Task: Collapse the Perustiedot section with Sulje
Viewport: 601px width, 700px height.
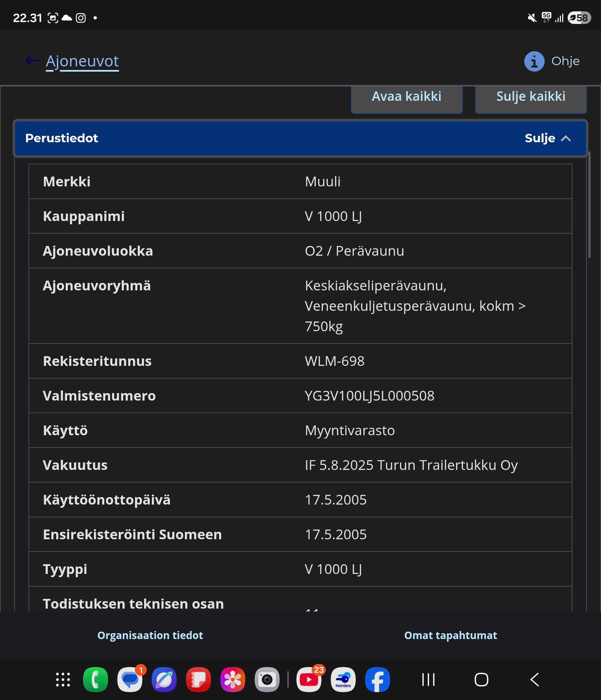Action: pos(540,138)
